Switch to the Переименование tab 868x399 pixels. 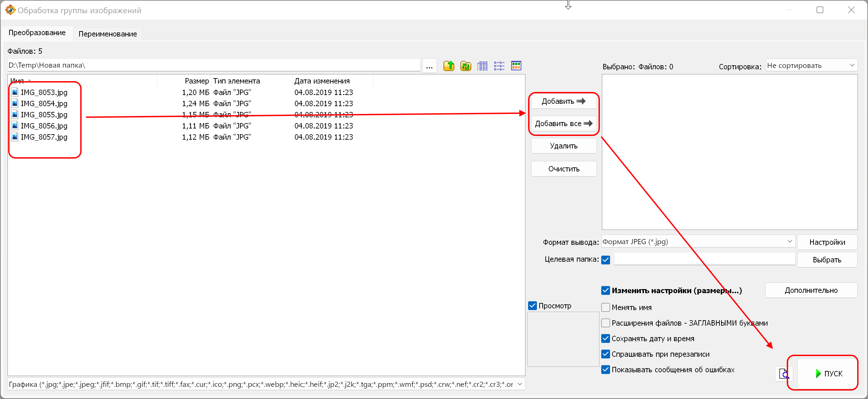pos(108,34)
